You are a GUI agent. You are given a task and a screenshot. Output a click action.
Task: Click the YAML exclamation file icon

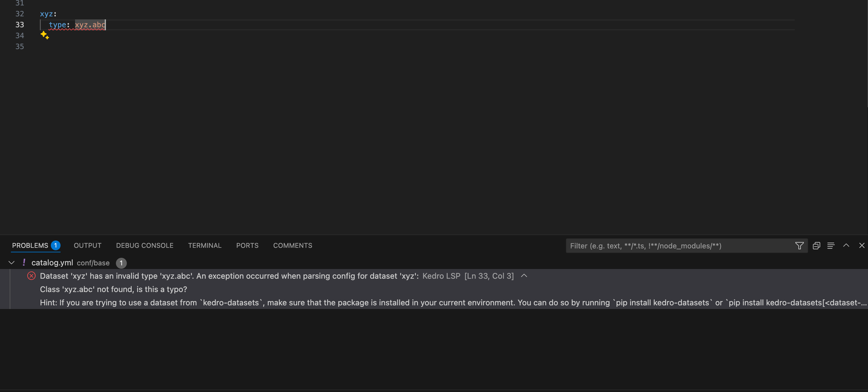point(24,262)
